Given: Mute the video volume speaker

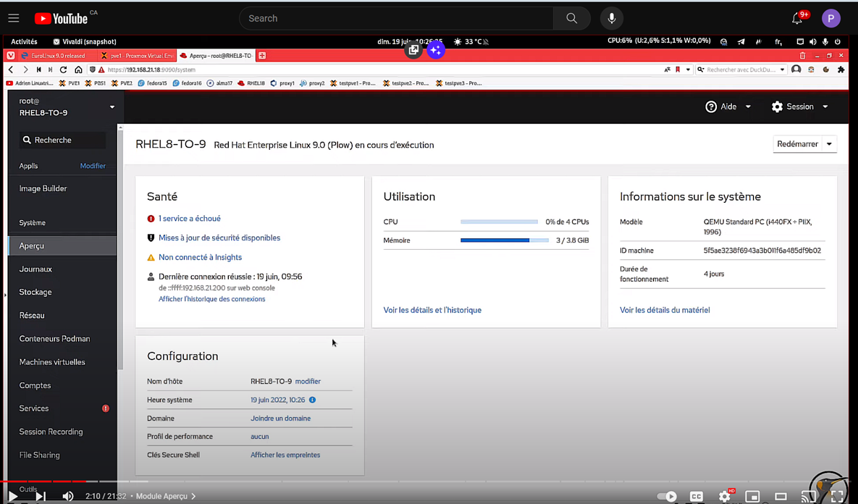Looking at the screenshot, I should (x=68, y=496).
